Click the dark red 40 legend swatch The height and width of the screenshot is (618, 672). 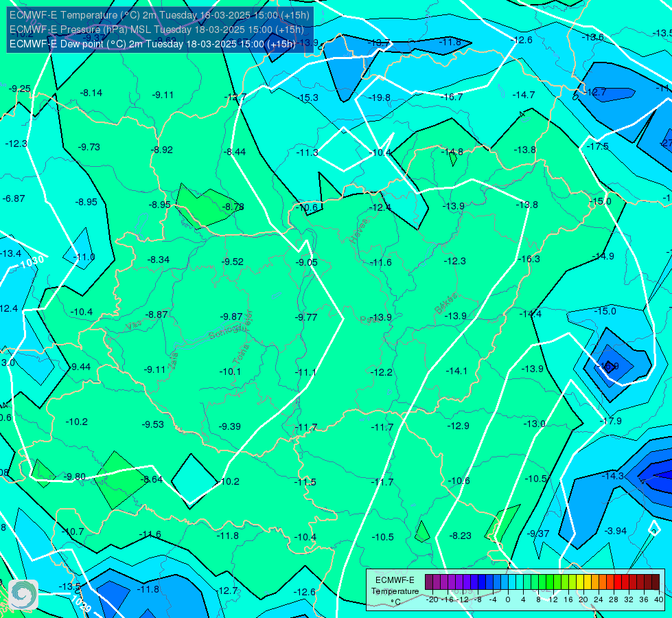point(656,582)
